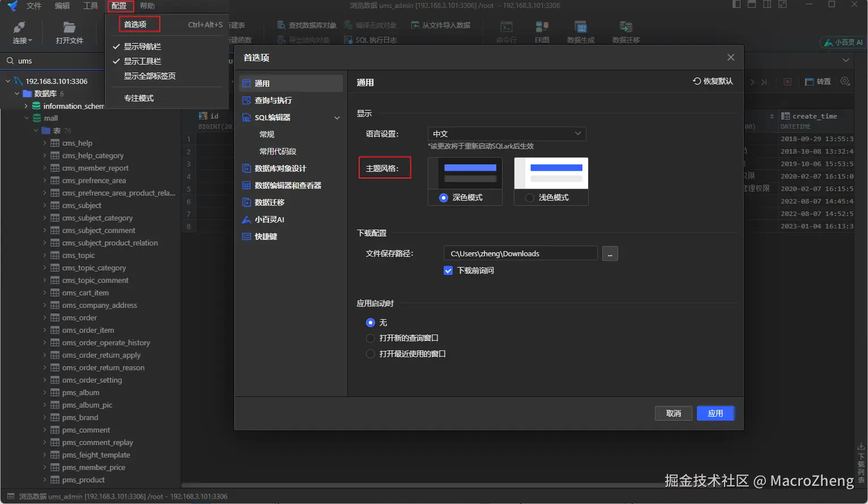Screen dimensions: 868x504
Task: Expand the cms_help table node
Action: click(x=45, y=143)
